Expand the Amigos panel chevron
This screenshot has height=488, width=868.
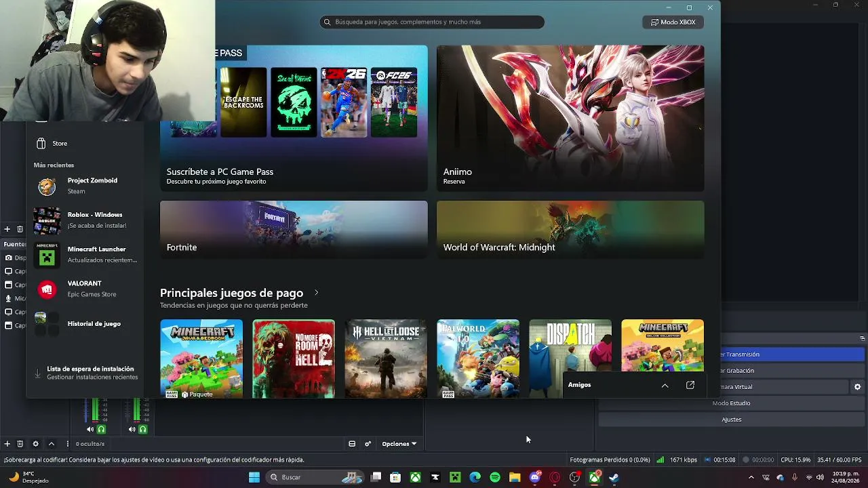(665, 385)
